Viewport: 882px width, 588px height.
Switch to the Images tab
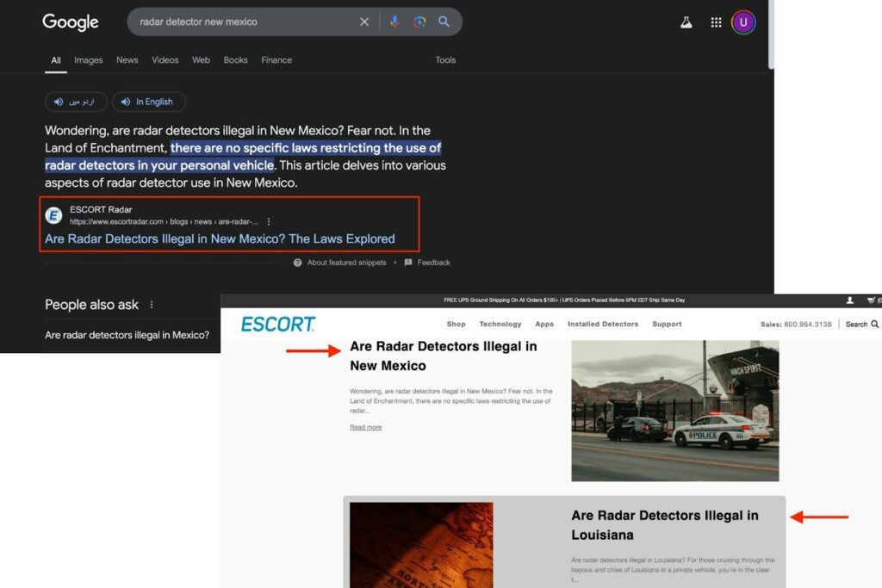click(89, 60)
